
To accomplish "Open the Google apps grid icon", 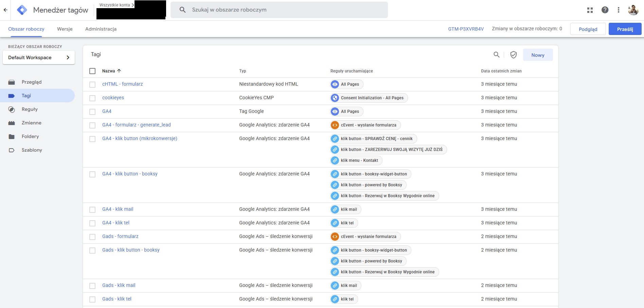I will click(590, 10).
